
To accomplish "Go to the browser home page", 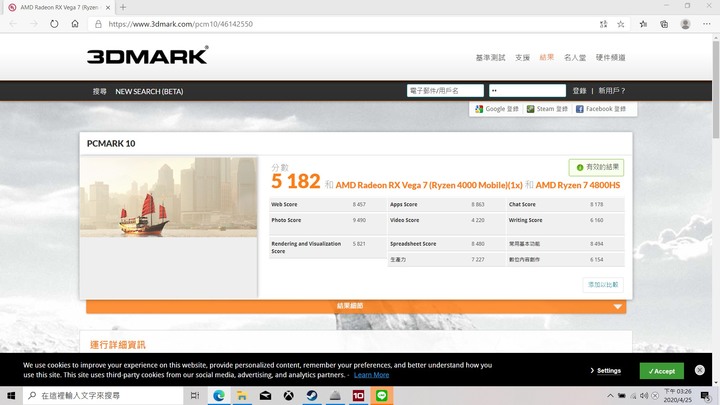I will 75,24.
